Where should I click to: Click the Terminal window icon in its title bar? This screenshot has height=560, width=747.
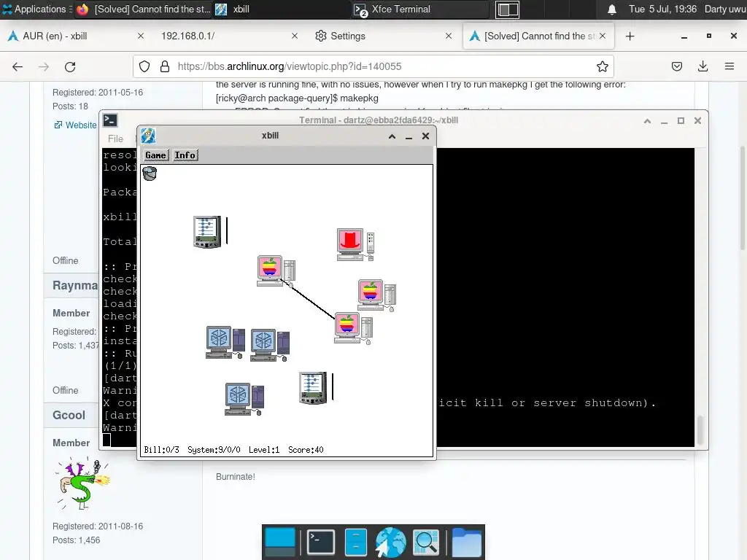pyautogui.click(x=110, y=120)
